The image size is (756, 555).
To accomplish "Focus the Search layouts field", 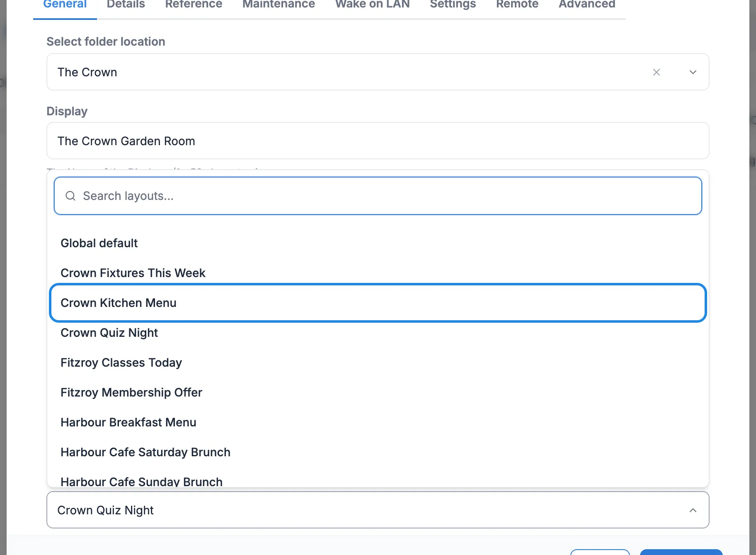I will [378, 196].
